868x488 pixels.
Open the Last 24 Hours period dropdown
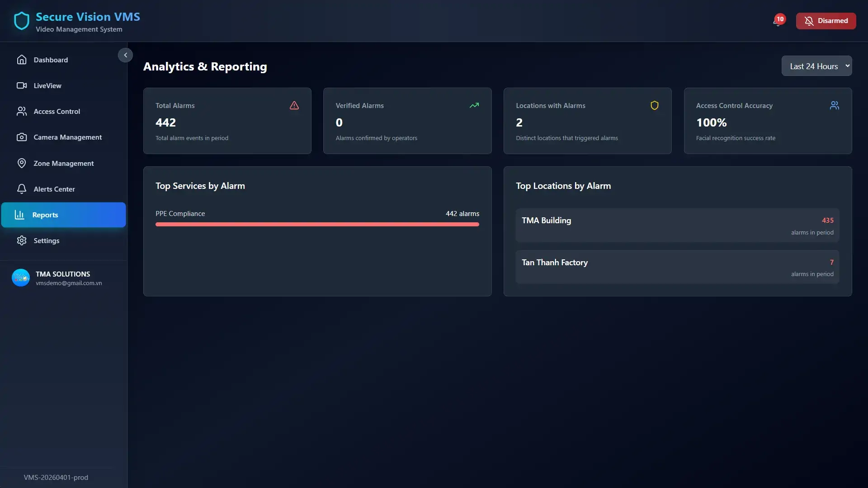(816, 66)
